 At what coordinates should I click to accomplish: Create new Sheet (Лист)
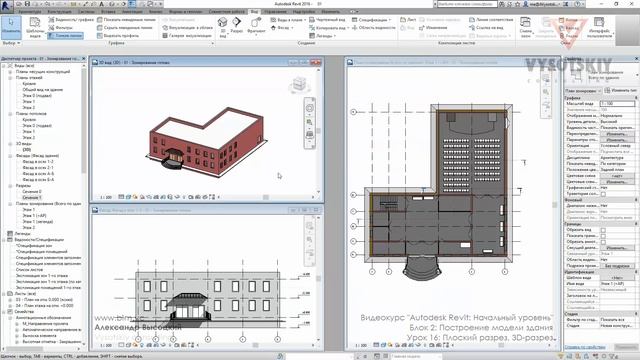pos(408,20)
